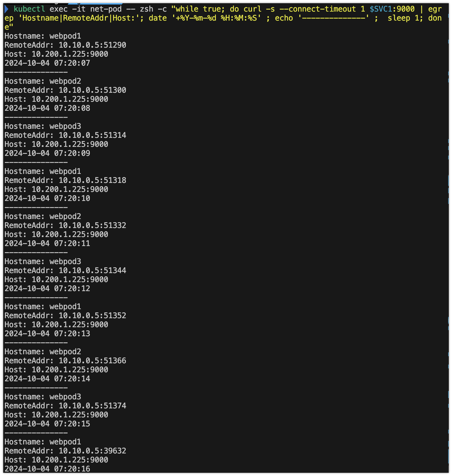Click the timestamp 2024-10-04 07:20:07
This screenshot has width=452, height=476.
pyautogui.click(x=47, y=63)
